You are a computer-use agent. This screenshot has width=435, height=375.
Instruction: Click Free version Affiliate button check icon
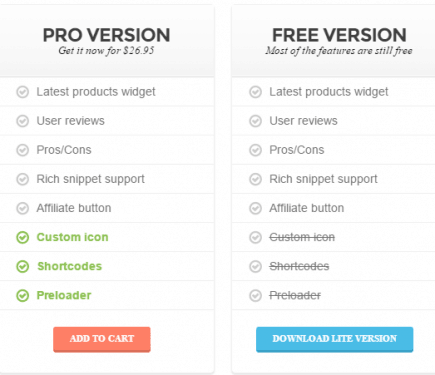click(x=255, y=208)
